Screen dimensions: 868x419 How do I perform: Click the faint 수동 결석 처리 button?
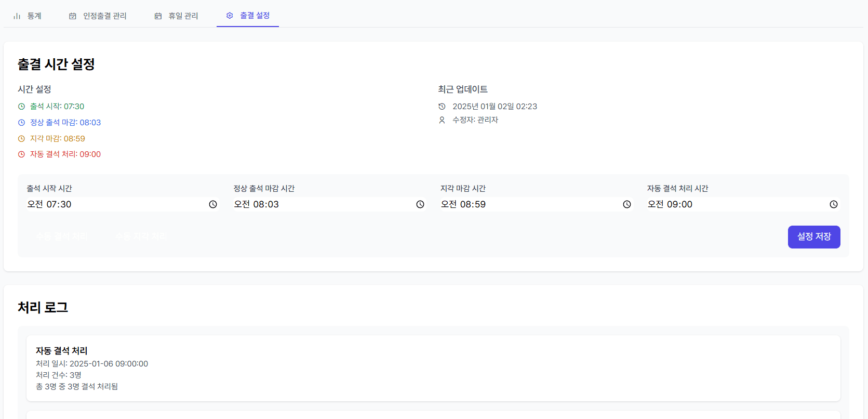pos(62,237)
